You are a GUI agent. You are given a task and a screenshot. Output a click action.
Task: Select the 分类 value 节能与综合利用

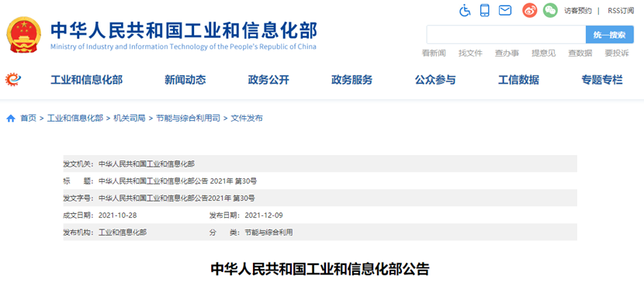(268, 232)
